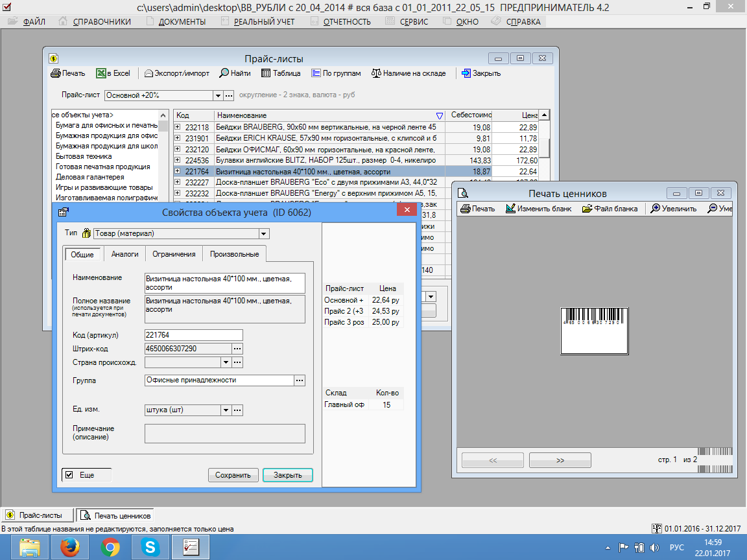Switch to По группам view

click(x=336, y=73)
